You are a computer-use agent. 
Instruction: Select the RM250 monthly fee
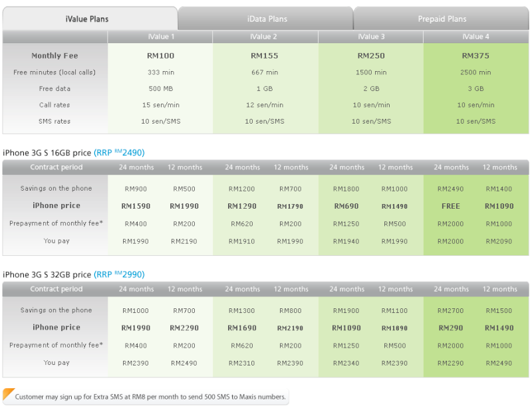[x=371, y=56]
